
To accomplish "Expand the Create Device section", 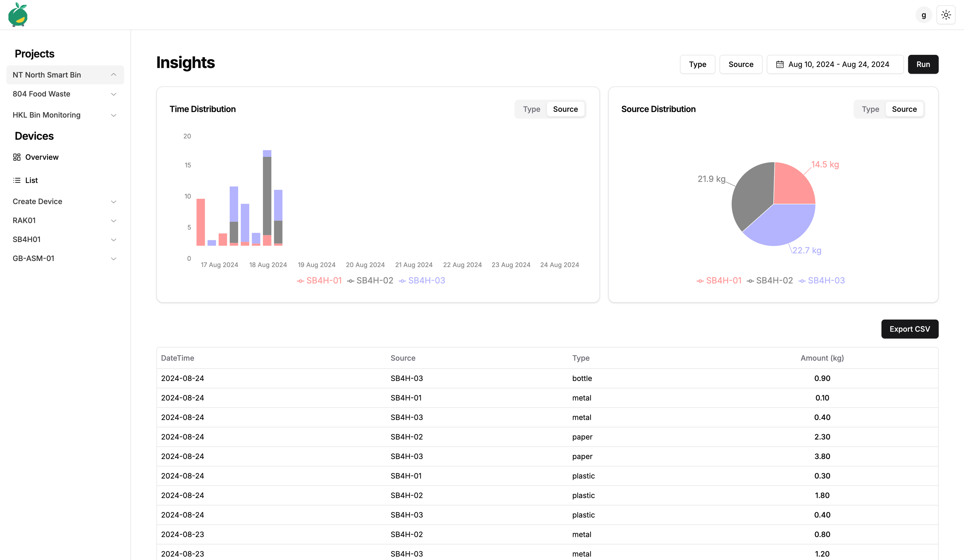I will pos(65,201).
